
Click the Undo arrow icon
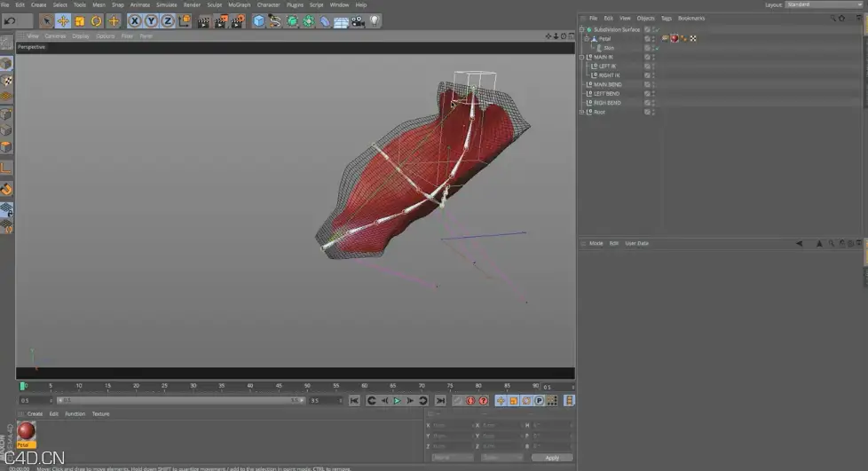click(x=10, y=21)
